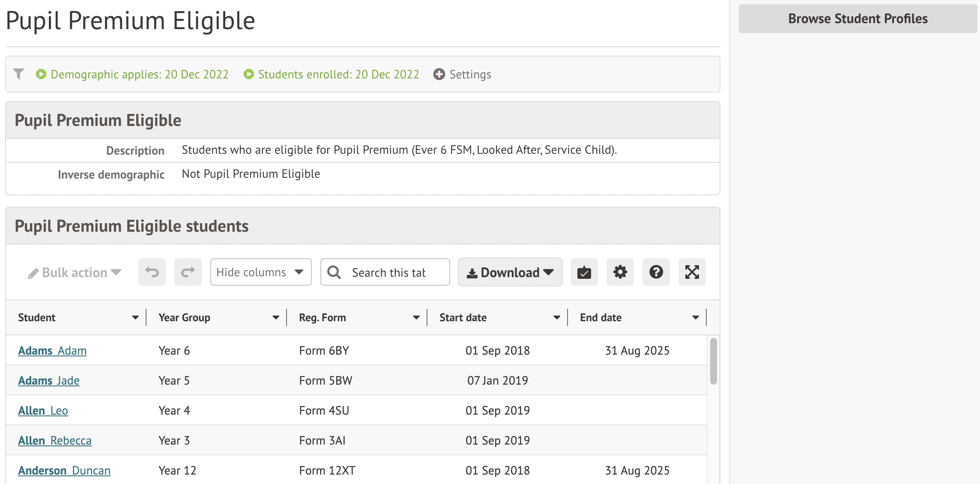Open the Student column sort arrow
This screenshot has width=980, height=484.
click(x=135, y=317)
